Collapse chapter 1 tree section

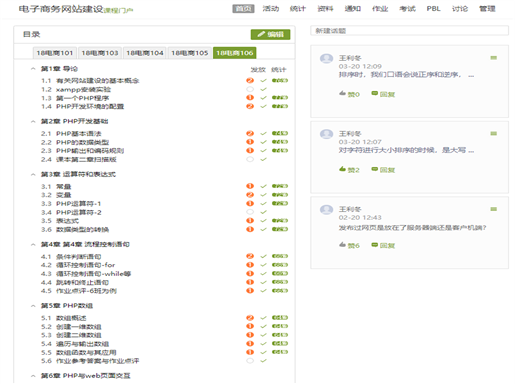(x=33, y=69)
